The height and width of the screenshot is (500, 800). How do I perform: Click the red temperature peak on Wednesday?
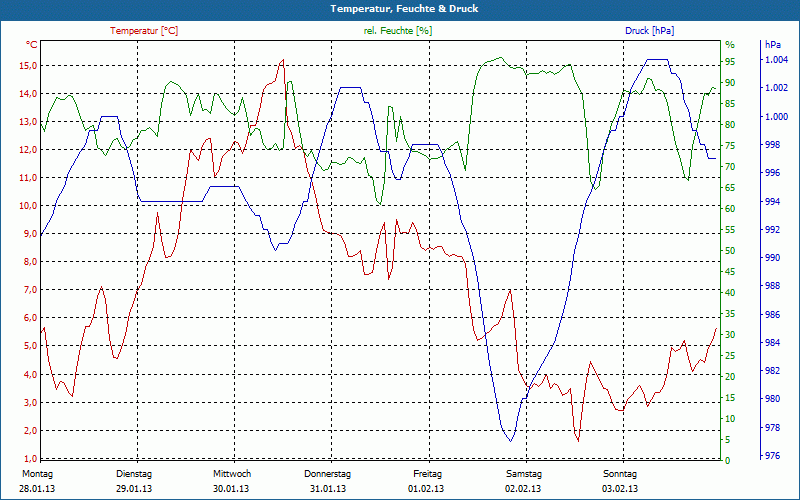283,60
